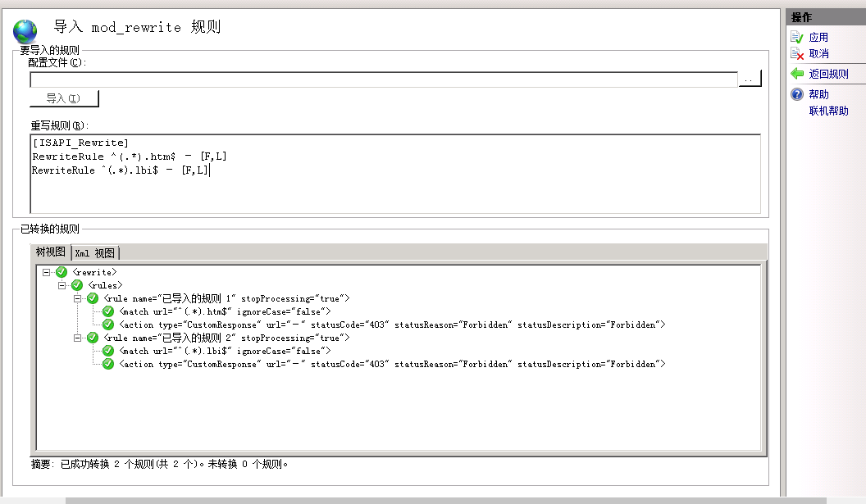The image size is (866, 504).
Task: Click green check icon beside <rules> node
Action: coord(77,285)
